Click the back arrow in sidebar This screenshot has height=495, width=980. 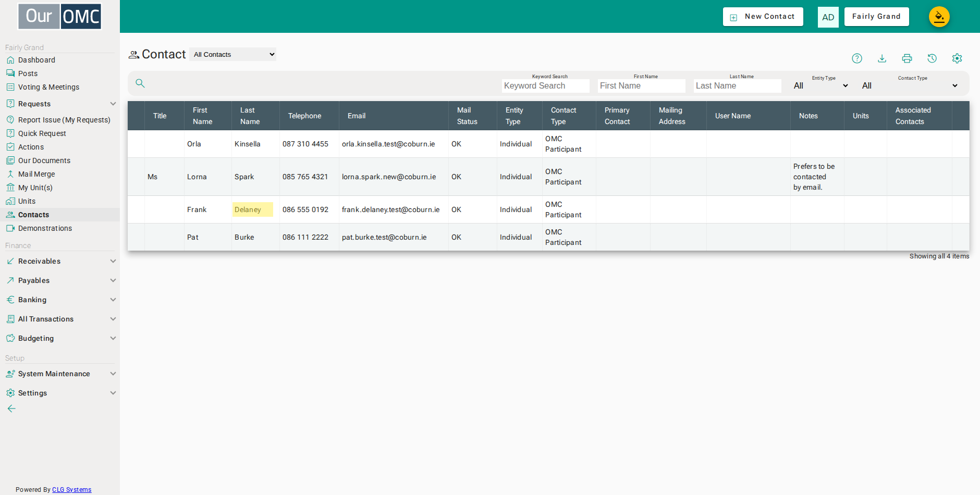[x=11, y=409]
